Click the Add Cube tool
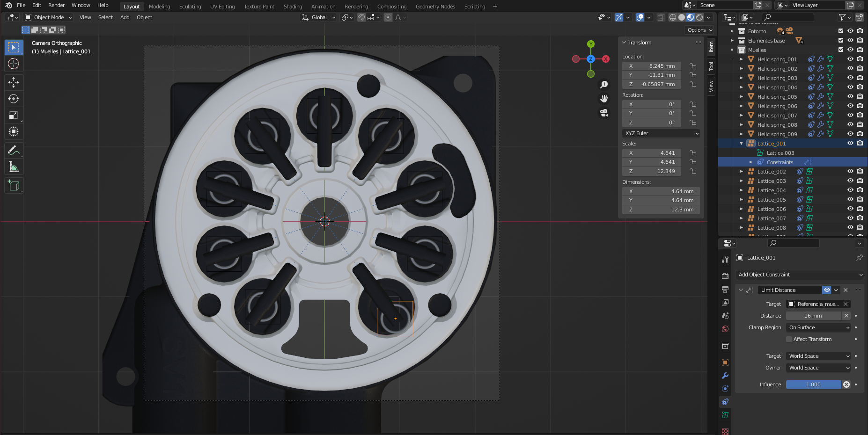The image size is (868, 435). tap(14, 186)
